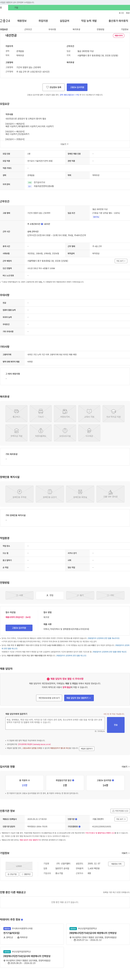Click the 메일로 질문하기 button
The height and width of the screenshot is (980, 130).
point(87,749)
